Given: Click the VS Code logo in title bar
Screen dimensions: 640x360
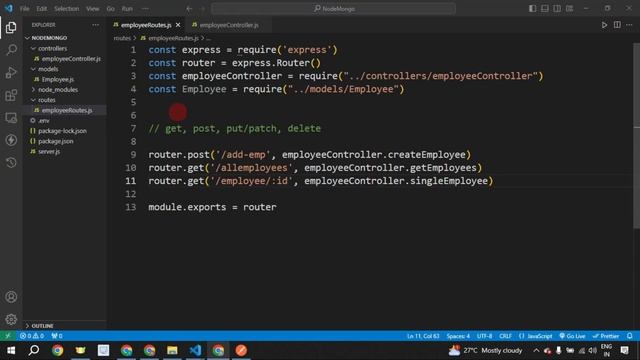Looking at the screenshot, I should click(x=9, y=9).
